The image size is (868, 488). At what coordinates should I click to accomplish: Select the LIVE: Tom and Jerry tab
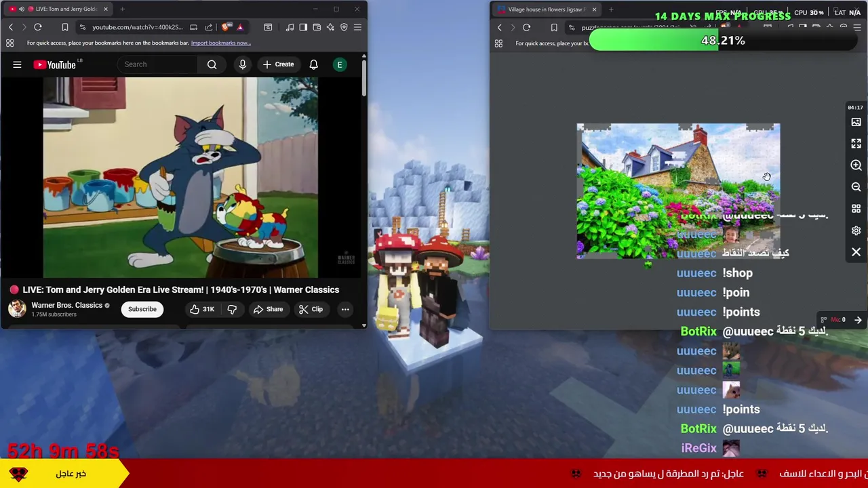click(58, 9)
